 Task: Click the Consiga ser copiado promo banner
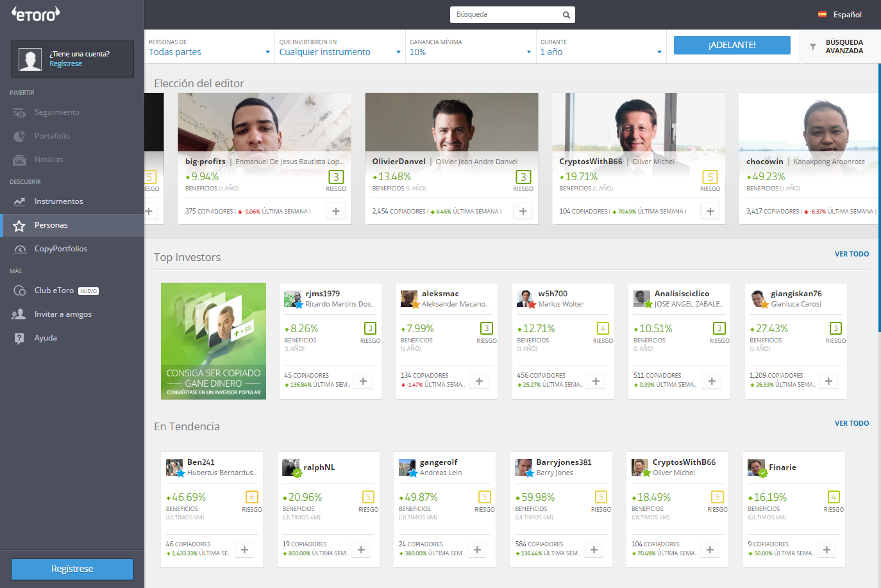(x=214, y=341)
